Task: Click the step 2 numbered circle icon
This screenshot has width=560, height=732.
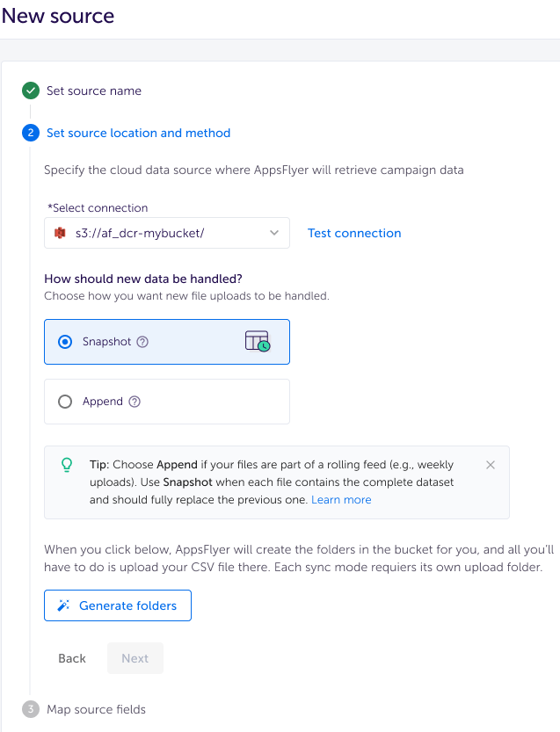Action: pos(30,133)
